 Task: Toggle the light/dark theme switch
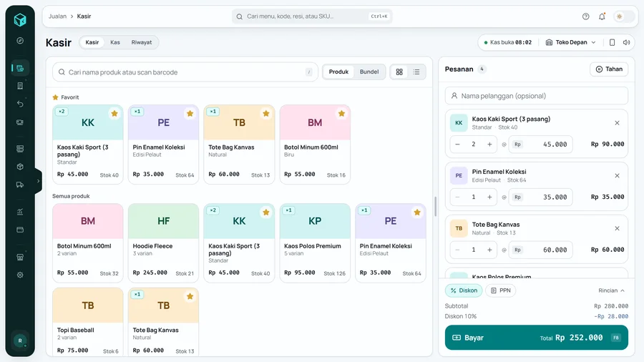[623, 16]
